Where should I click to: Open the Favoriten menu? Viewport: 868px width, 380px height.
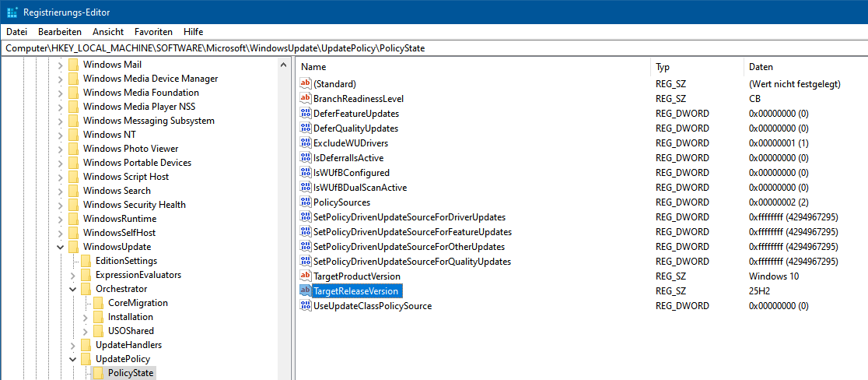[x=153, y=32]
